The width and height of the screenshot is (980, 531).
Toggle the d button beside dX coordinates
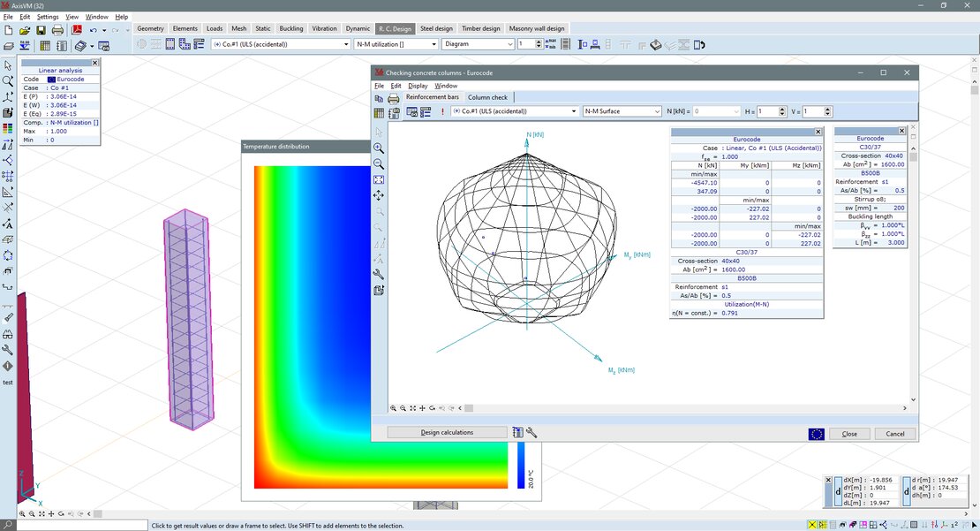tap(838, 492)
